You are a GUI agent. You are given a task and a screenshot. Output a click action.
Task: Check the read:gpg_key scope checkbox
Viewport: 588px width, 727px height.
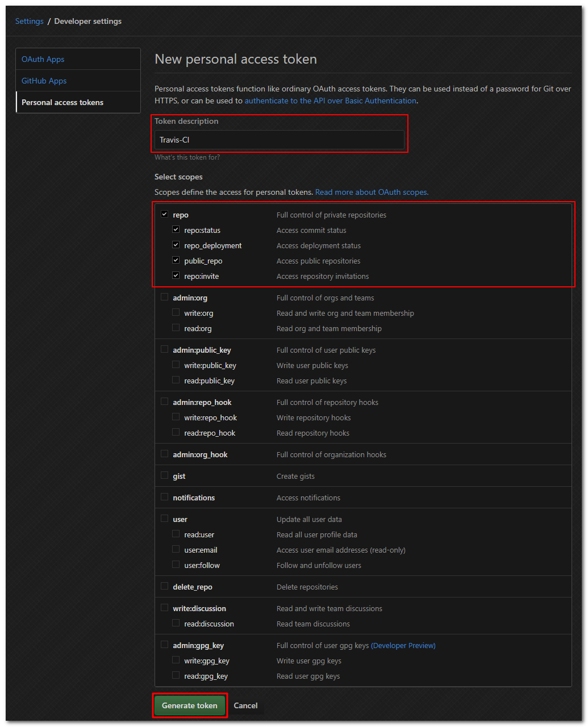click(x=176, y=675)
